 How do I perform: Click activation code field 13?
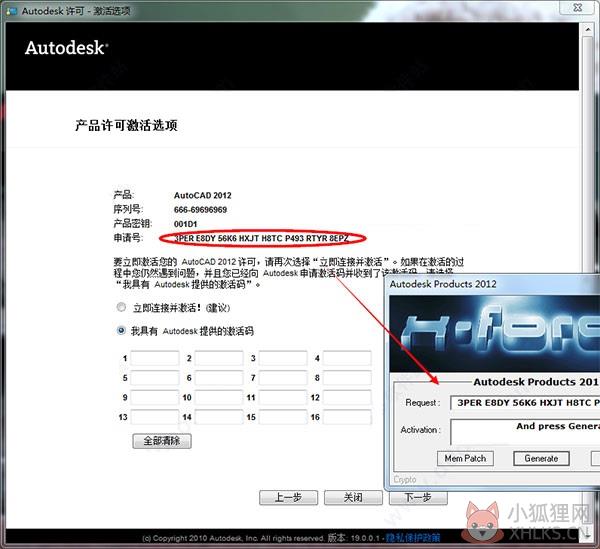(x=155, y=417)
